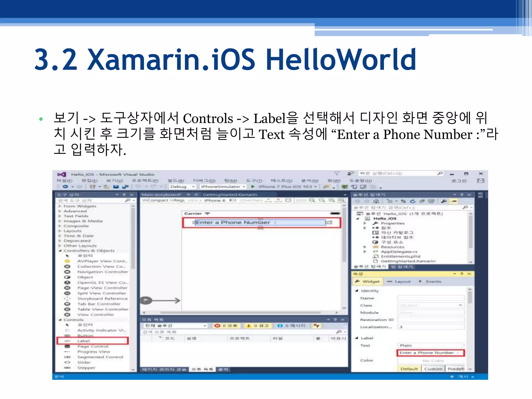Toggle the Predefined color option button
The height and width of the screenshot is (399, 532).
(x=456, y=369)
